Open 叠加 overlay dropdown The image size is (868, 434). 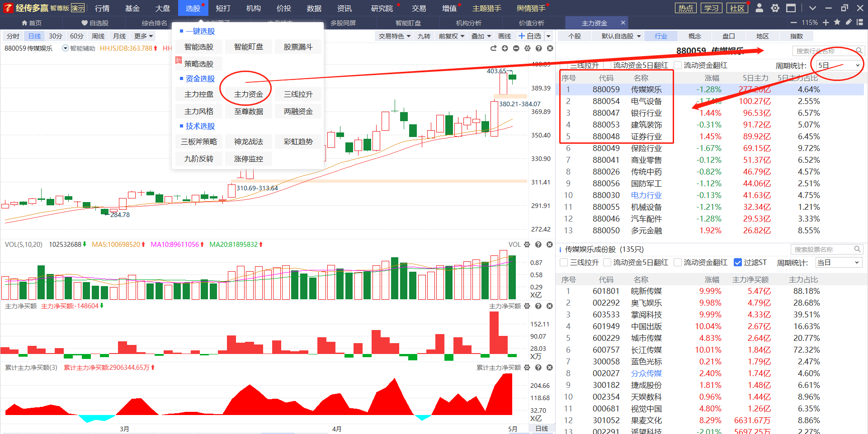click(x=481, y=36)
